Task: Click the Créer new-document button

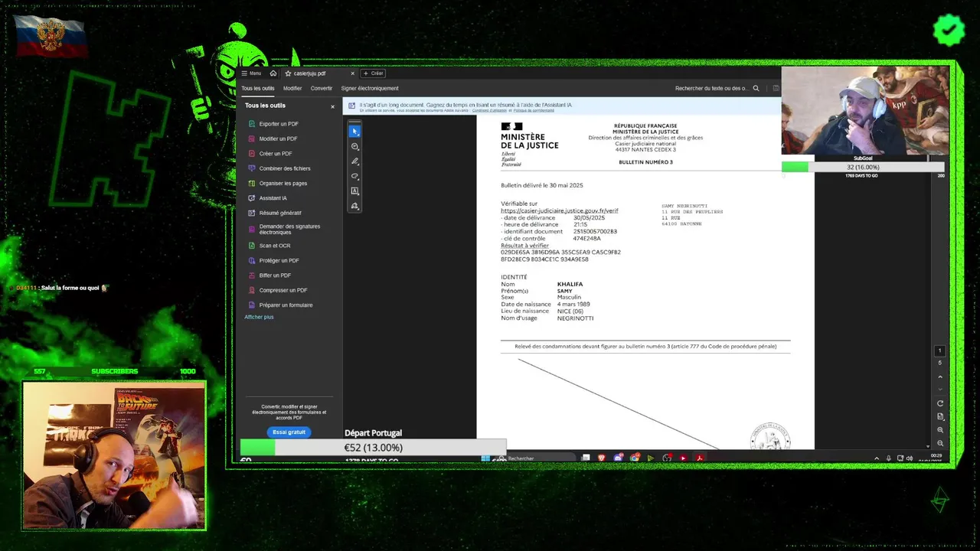Action: (373, 73)
